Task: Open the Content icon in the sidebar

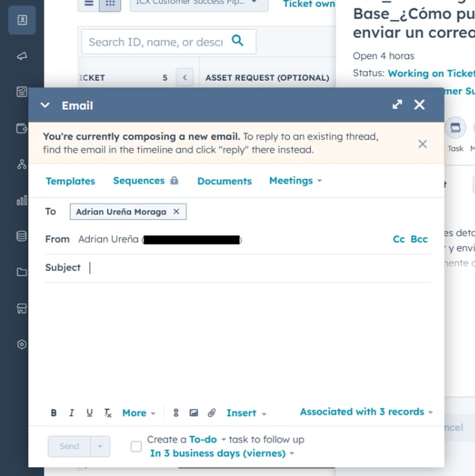Action: 22,91
